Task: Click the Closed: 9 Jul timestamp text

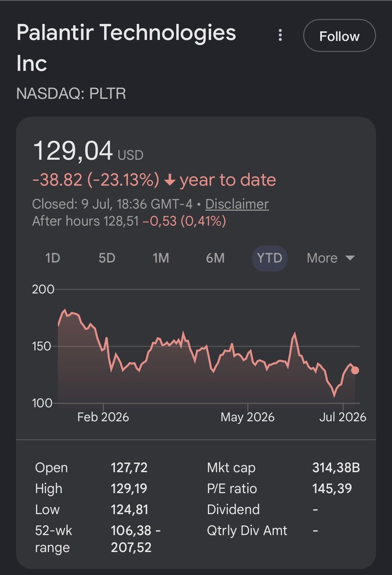Action: 112,204
